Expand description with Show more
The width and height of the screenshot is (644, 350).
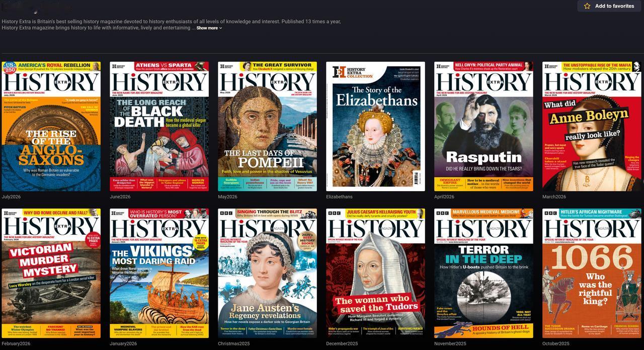(209, 28)
